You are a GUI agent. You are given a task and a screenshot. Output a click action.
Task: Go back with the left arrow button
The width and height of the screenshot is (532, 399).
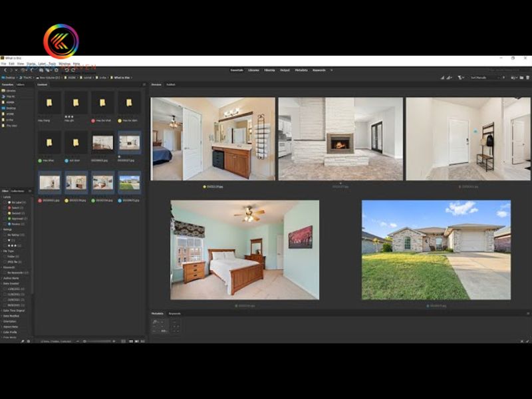(5, 70)
